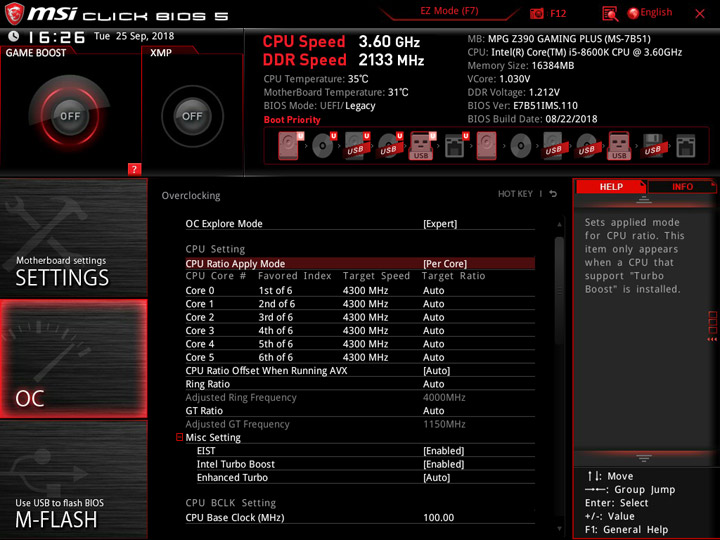
Task: Select the Ring Ratio Auto field
Action: 433,384
